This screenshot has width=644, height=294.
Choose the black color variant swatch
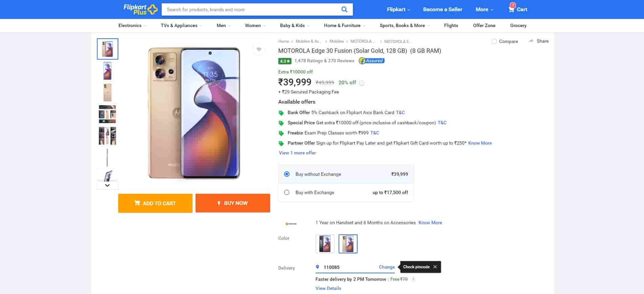coord(325,244)
